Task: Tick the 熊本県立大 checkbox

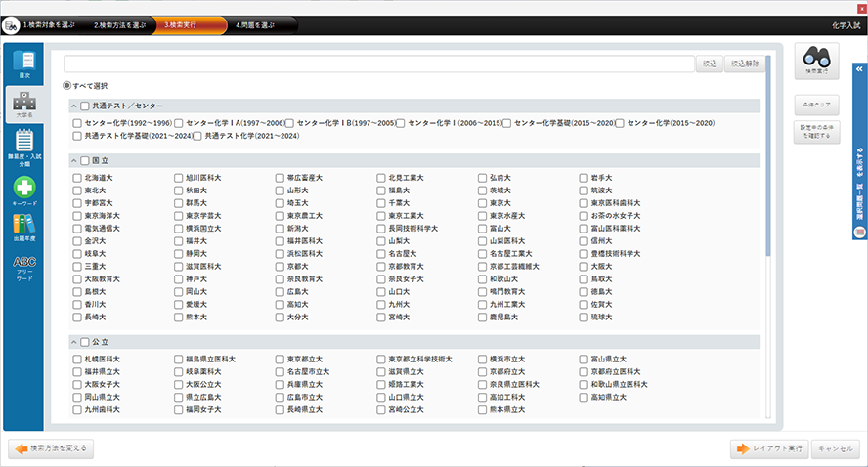Action: point(482,410)
